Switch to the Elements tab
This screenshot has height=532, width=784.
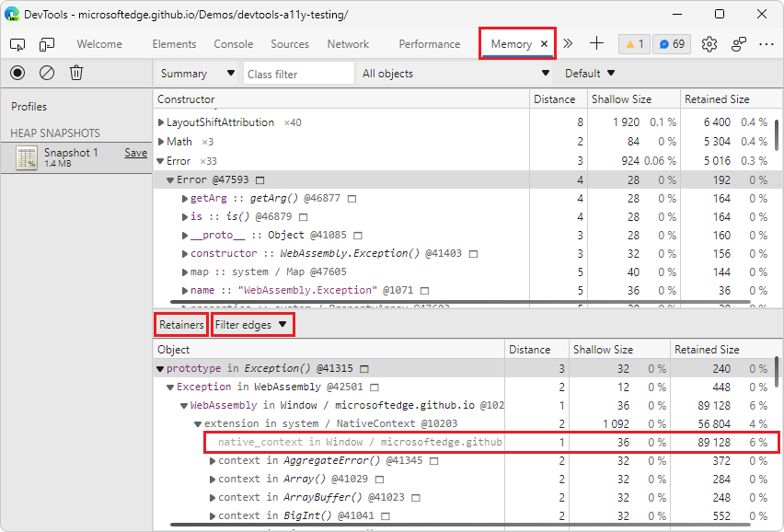point(174,44)
